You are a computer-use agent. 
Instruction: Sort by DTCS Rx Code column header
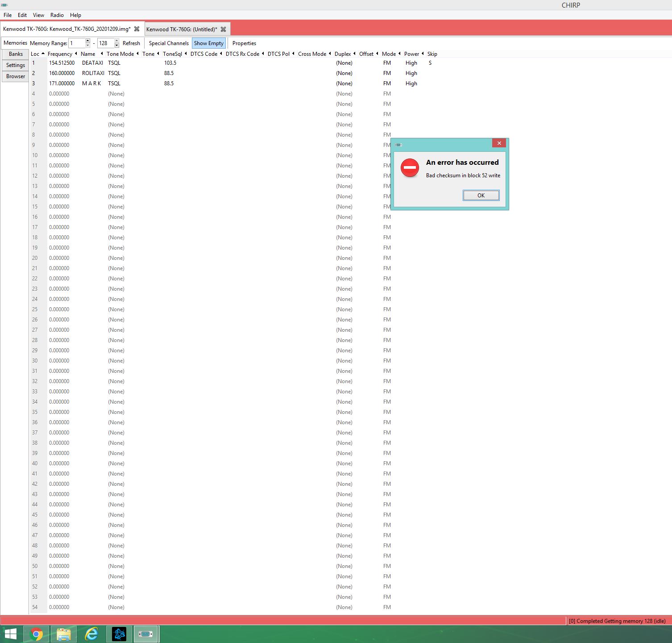click(242, 54)
